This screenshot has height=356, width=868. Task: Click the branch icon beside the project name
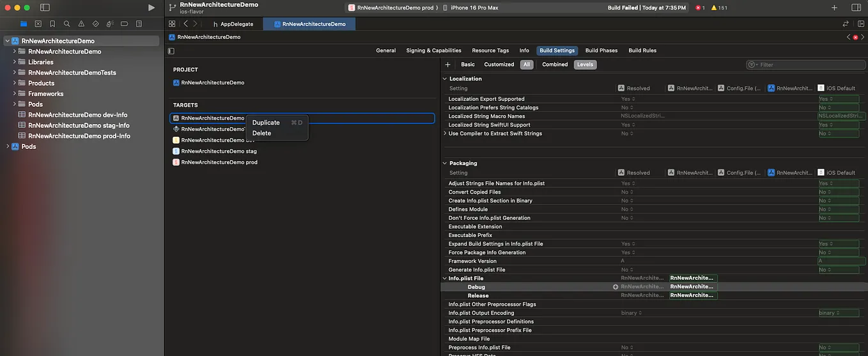coord(173,8)
